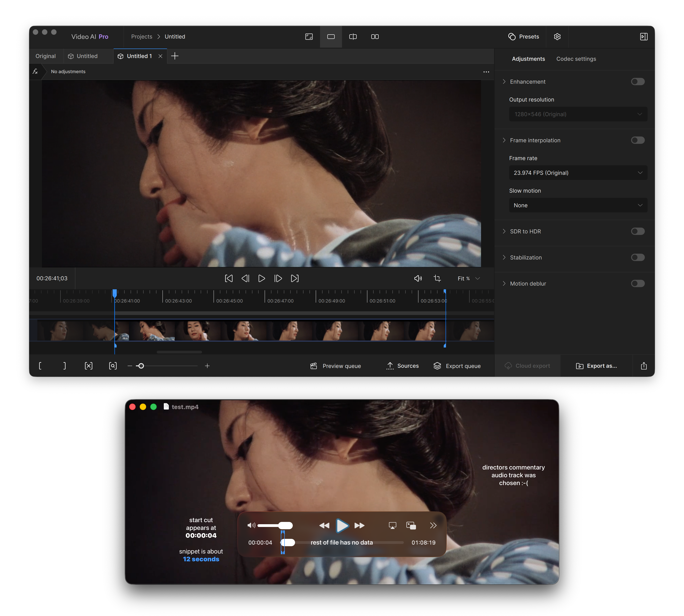Set trim out point bracket

[x=65, y=366]
